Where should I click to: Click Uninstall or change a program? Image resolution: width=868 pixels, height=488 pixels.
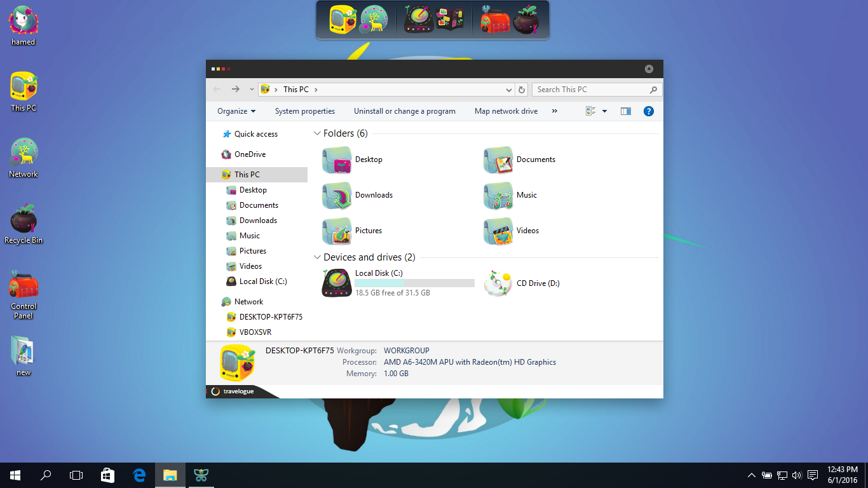(404, 111)
